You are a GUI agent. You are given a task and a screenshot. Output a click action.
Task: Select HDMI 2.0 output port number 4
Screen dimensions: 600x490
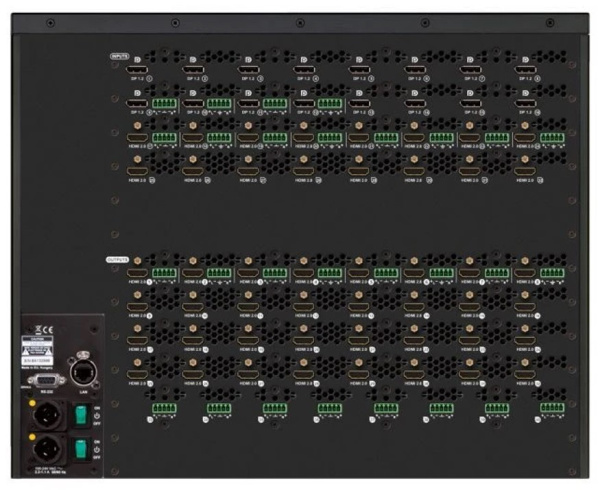coord(304,273)
